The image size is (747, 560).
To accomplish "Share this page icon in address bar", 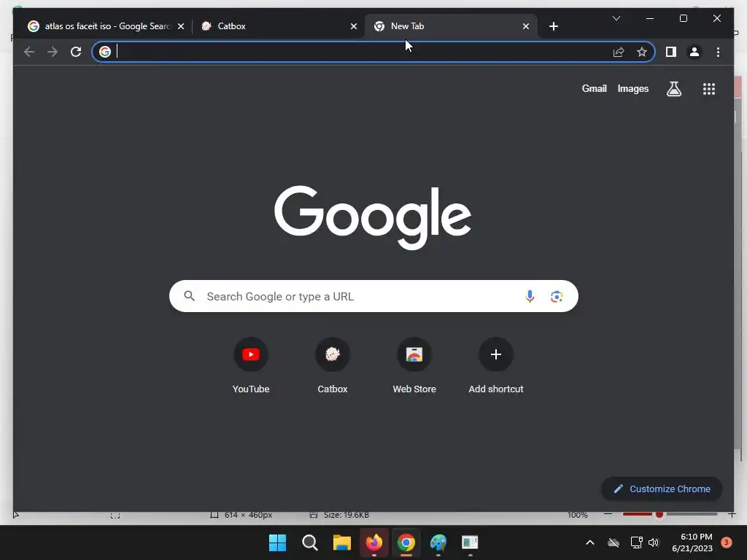I will point(619,52).
